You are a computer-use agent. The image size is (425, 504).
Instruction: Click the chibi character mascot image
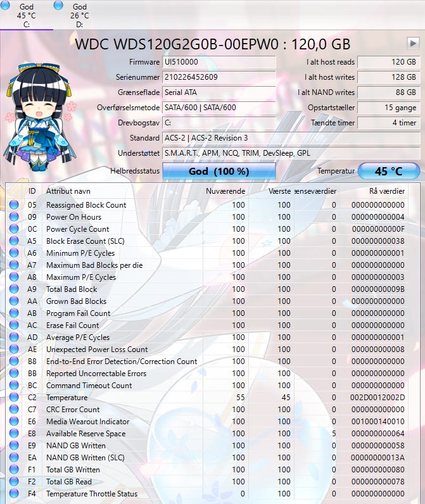point(41,117)
